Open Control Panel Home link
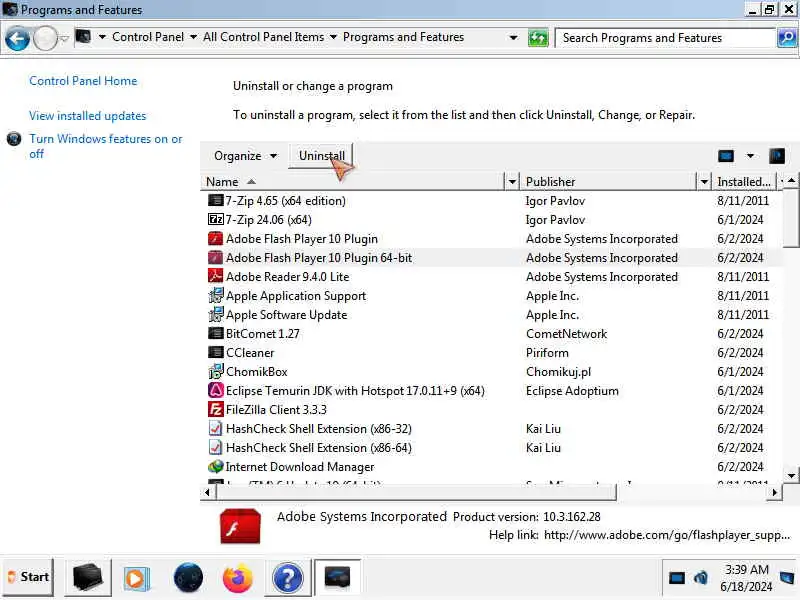Screen dimensions: 800x600 83,81
